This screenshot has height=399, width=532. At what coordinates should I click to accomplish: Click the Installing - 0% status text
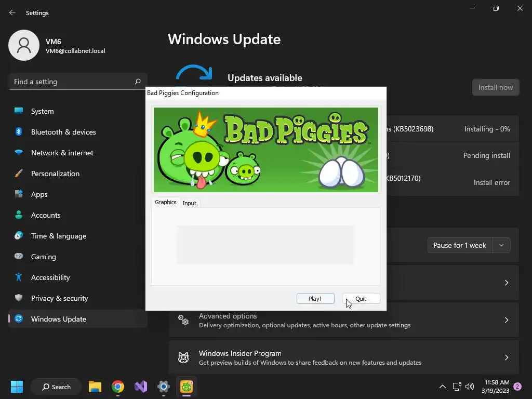pos(487,129)
